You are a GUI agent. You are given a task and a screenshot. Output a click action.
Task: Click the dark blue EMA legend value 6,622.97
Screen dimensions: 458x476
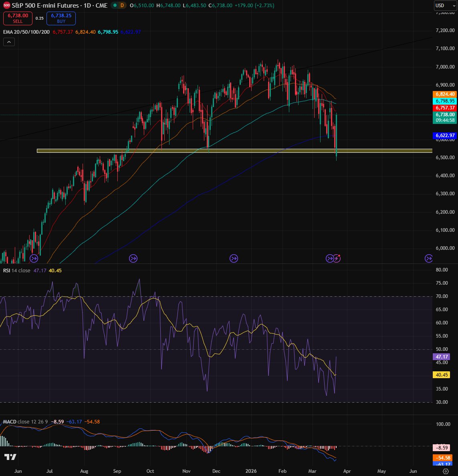(x=131, y=32)
